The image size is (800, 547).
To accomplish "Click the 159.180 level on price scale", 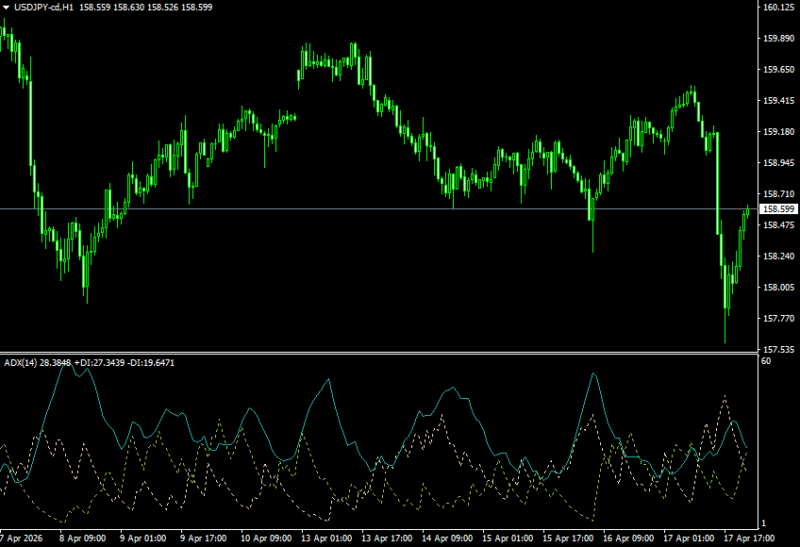I will pos(778,132).
